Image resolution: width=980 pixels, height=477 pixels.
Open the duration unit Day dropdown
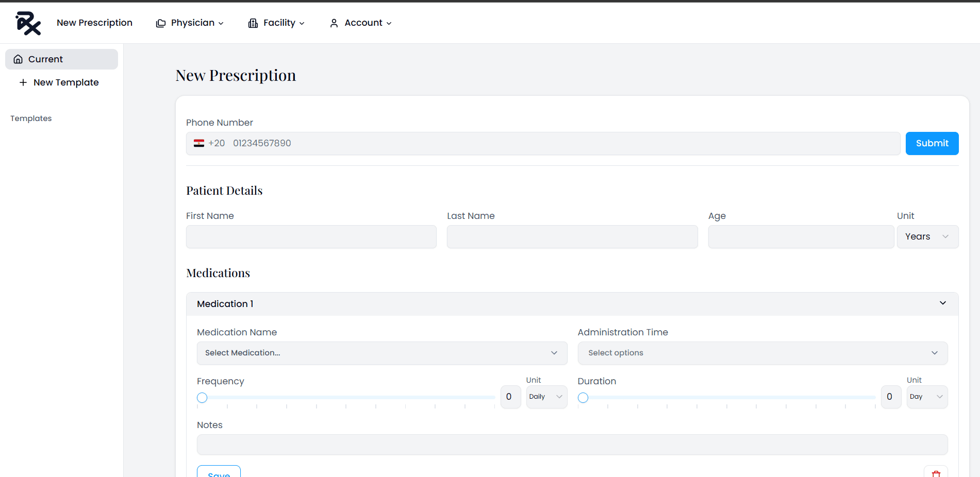click(x=926, y=397)
